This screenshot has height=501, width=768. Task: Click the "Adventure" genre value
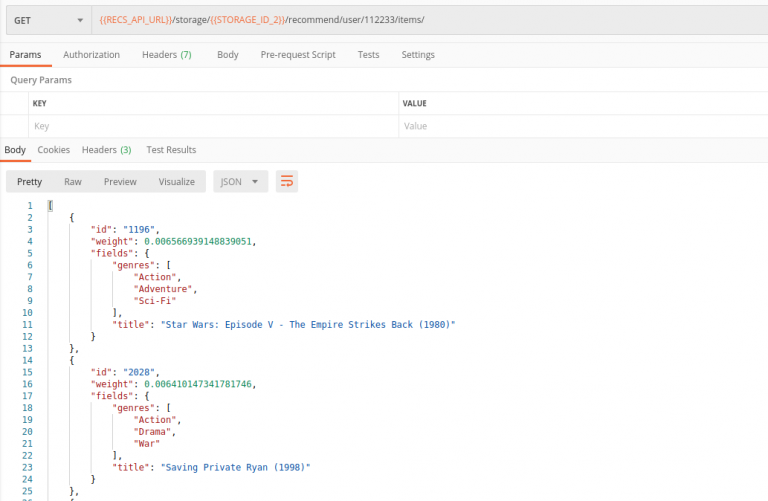click(163, 289)
